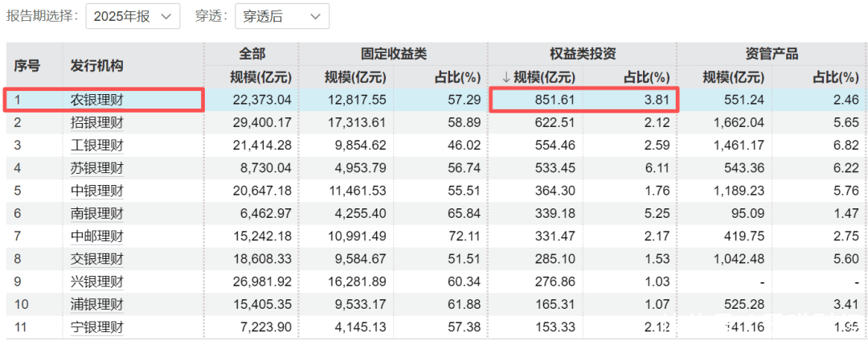Sort by 固定收益类 规模(亿元) column
Viewport: 868px width, 341px height.
coord(355,77)
